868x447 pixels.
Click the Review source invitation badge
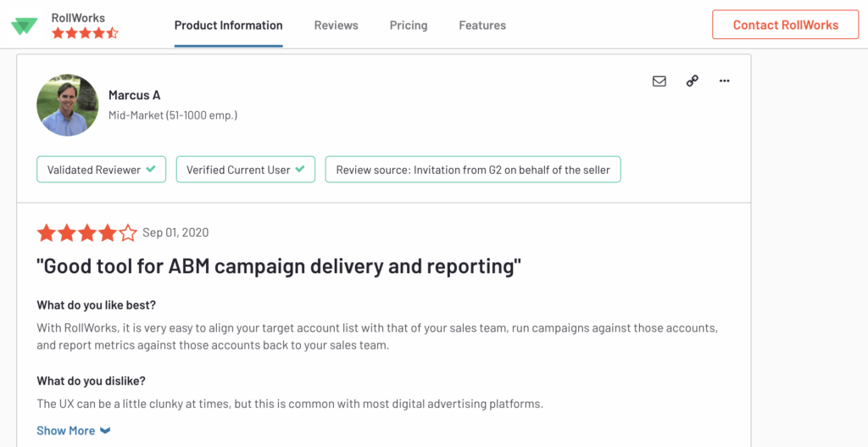tap(473, 170)
